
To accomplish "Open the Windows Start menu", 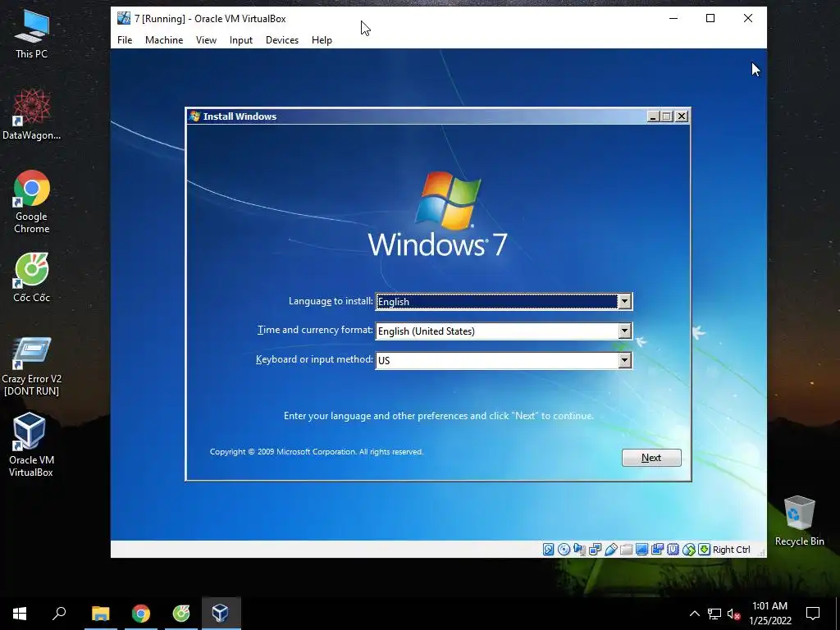I will click(20, 613).
